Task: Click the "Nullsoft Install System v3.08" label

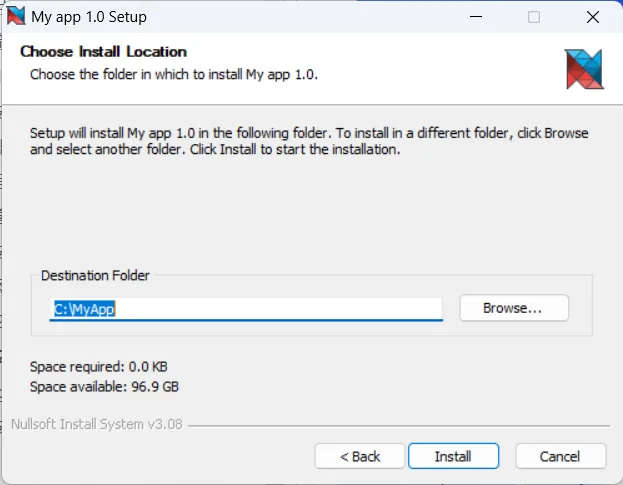Action: (x=97, y=424)
